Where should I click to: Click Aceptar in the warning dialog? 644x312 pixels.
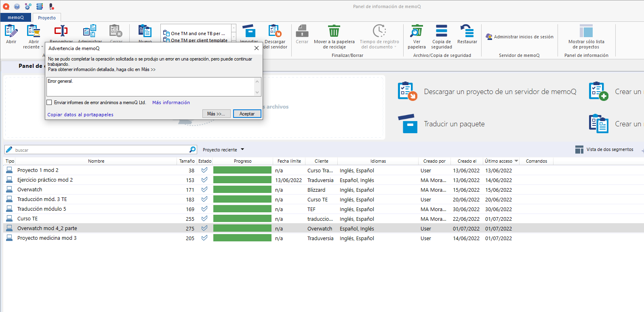(x=247, y=114)
